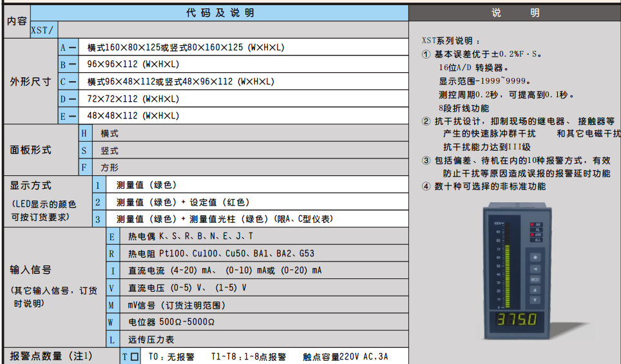Image resolution: width=621 pixels, height=364 pixels.
Task: Click '触点容量220V AC,3A' text
Action: pyautogui.click(x=345, y=357)
